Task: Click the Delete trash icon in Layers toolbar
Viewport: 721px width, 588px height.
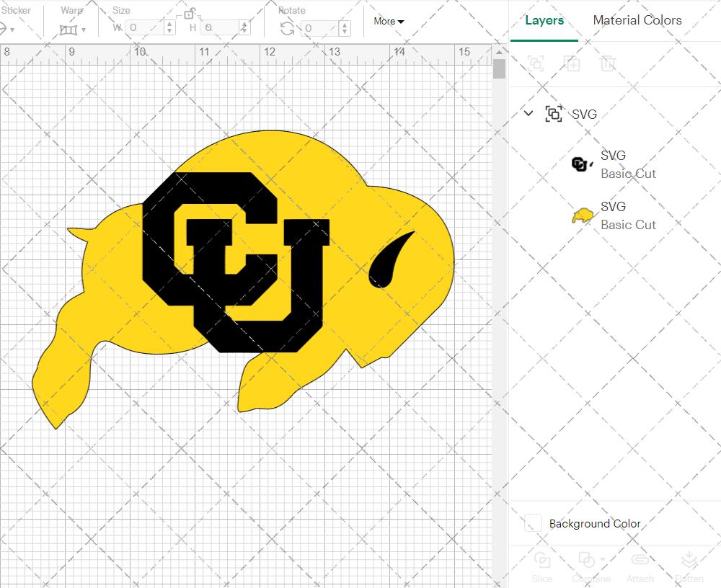Action: coord(607,63)
